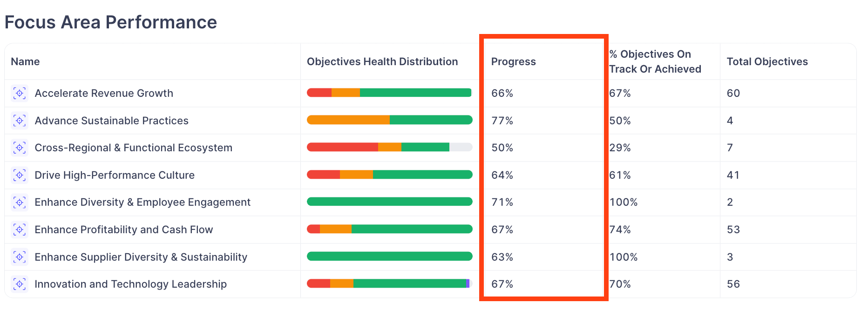Sort by the Progress column header
Image resolution: width=868 pixels, height=310 pixels.
coord(513,61)
